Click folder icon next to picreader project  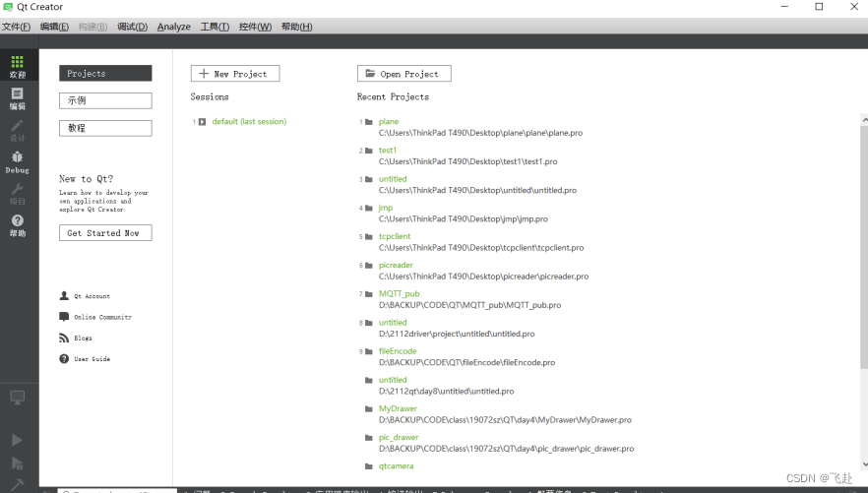point(369,266)
